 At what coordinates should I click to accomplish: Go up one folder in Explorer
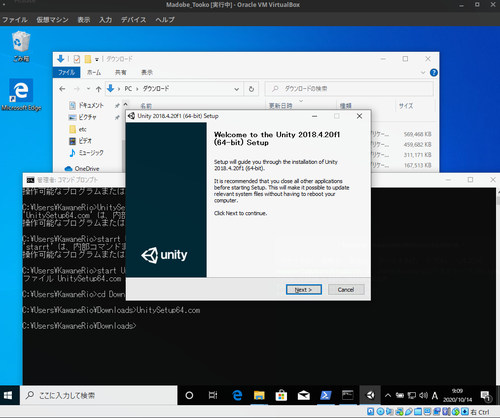coord(98,89)
